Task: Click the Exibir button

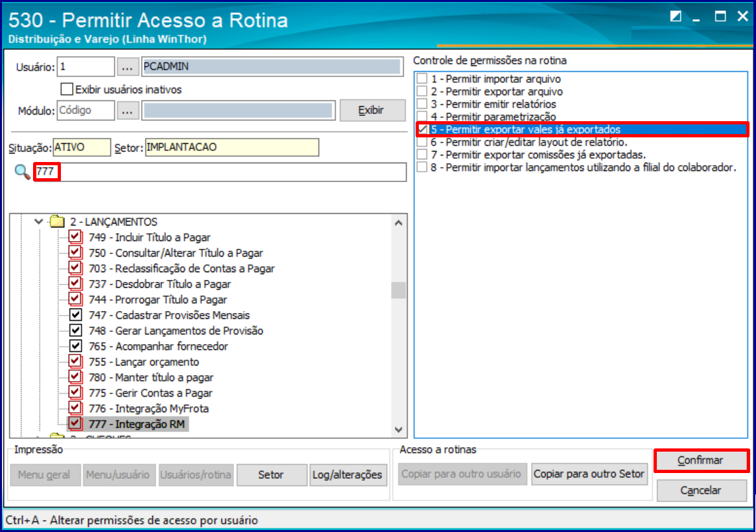Action: pyautogui.click(x=372, y=110)
